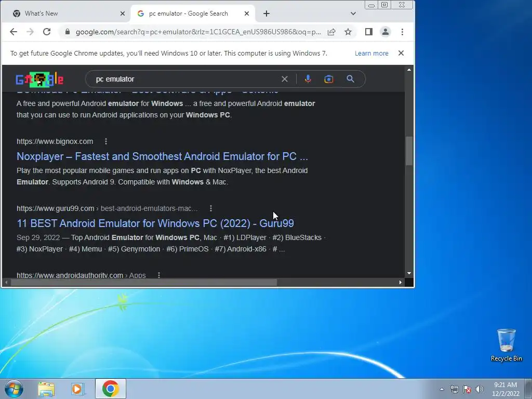Click the horizontal scrollbar left arrow
Viewport: 532px width, 399px height.
[6, 282]
